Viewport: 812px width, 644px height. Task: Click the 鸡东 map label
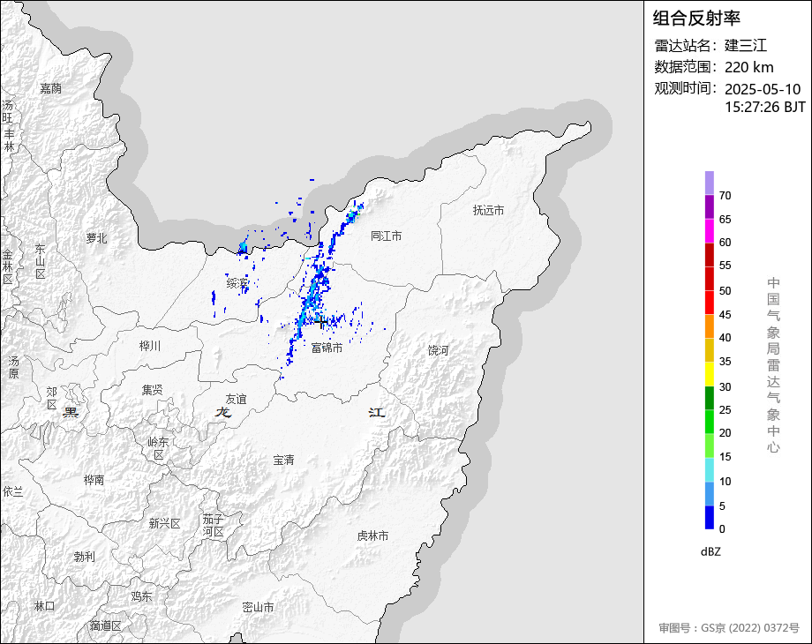click(141, 596)
